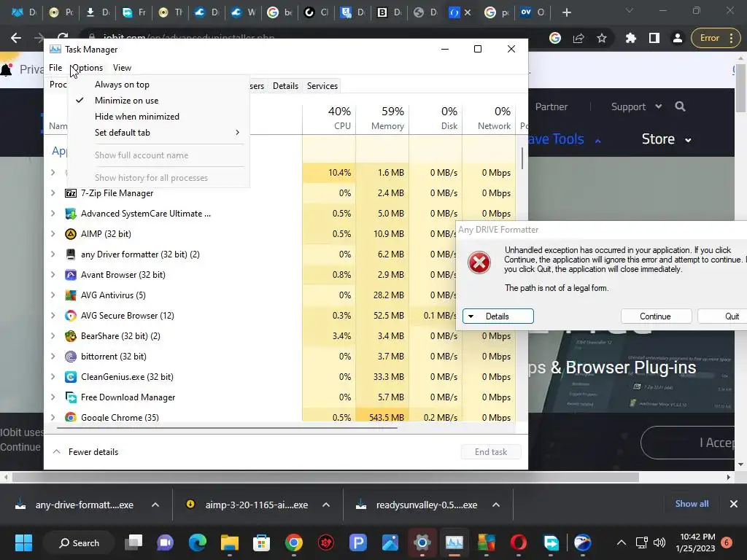Click browser page horizontal scrollbar
Screen dimensions: 747x560
(325, 477)
